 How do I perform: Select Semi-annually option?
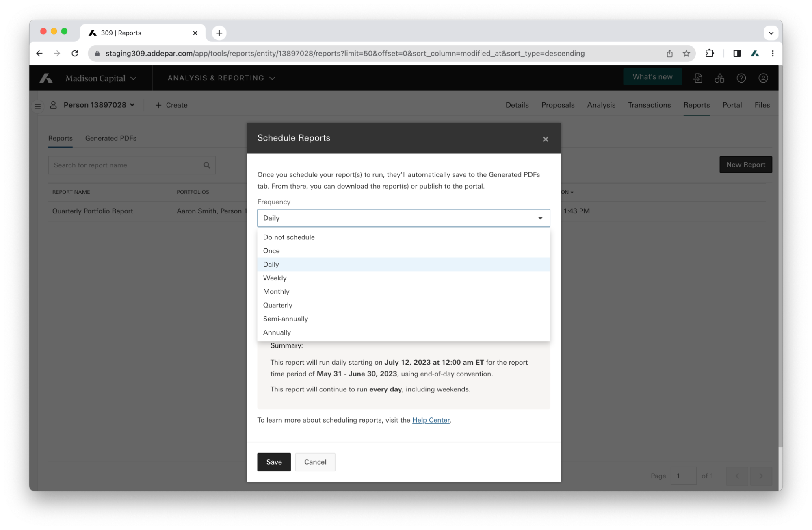[x=403, y=319]
